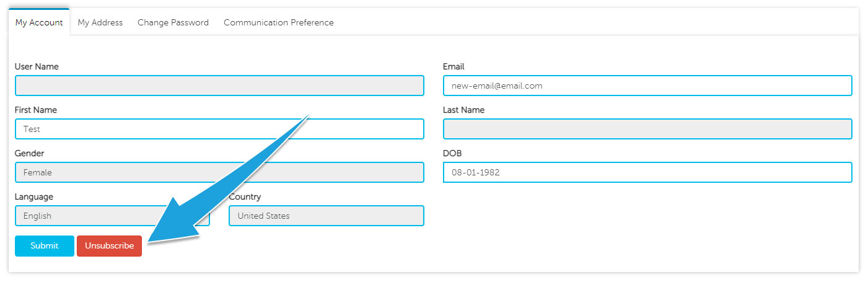Click the DOB label text

click(x=452, y=153)
